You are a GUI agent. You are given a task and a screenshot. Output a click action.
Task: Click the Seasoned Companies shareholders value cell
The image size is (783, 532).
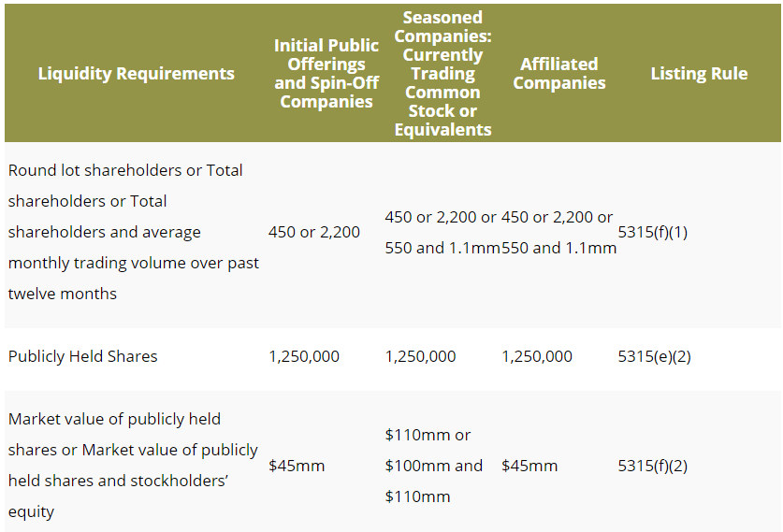click(442, 232)
